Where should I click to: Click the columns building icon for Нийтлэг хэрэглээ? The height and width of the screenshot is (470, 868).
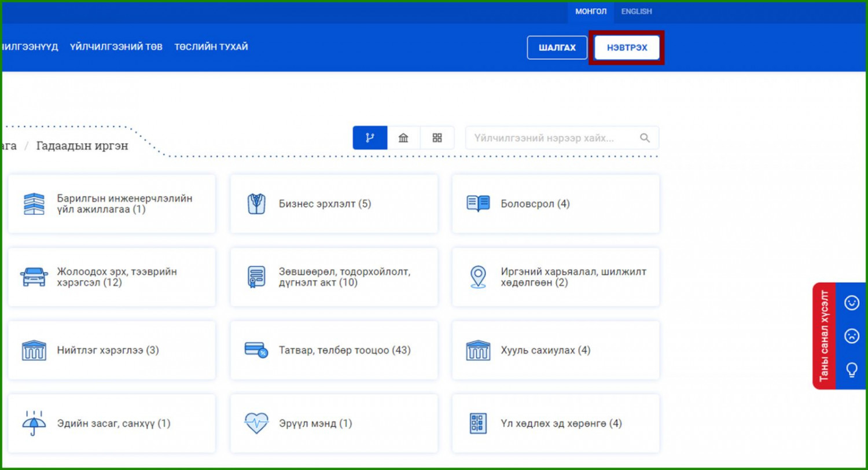point(34,350)
